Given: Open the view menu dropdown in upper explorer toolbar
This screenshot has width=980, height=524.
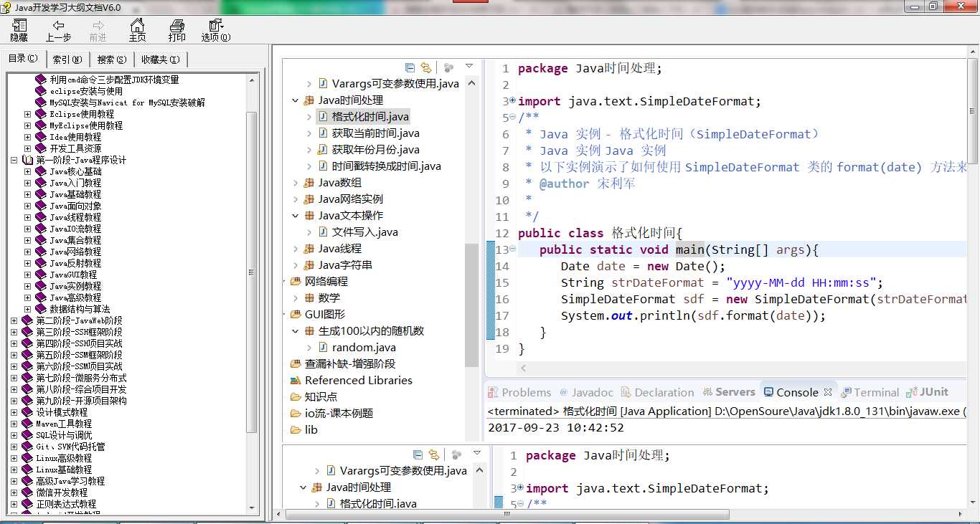Looking at the screenshot, I should [469, 67].
